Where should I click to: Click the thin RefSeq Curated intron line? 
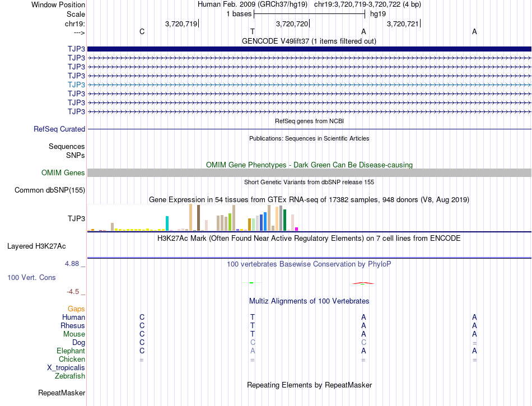click(x=309, y=129)
